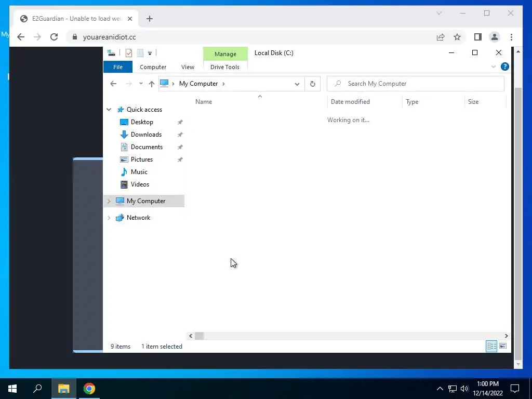
Task: Open Downloads in Quick access
Action: [x=146, y=135]
